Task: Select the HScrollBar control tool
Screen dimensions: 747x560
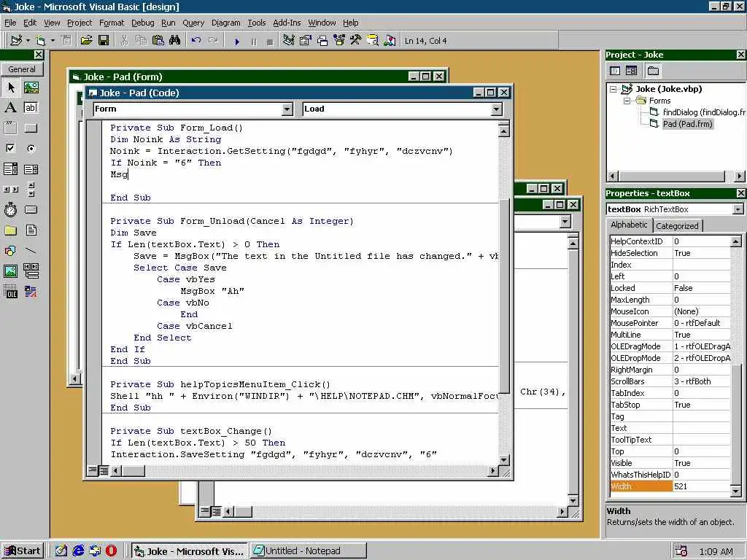Action: 10,190
